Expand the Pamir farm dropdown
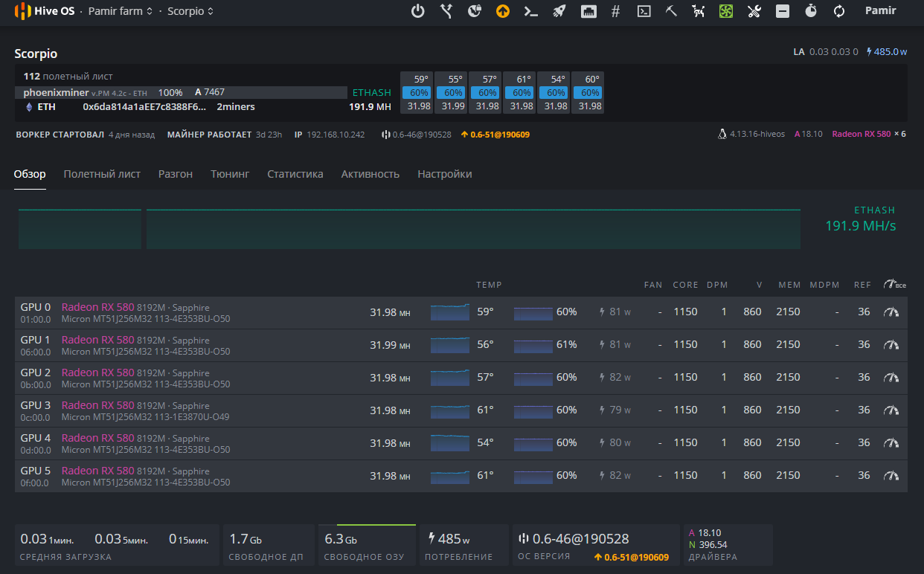Viewport: 924px width, 574px height. 121,11
